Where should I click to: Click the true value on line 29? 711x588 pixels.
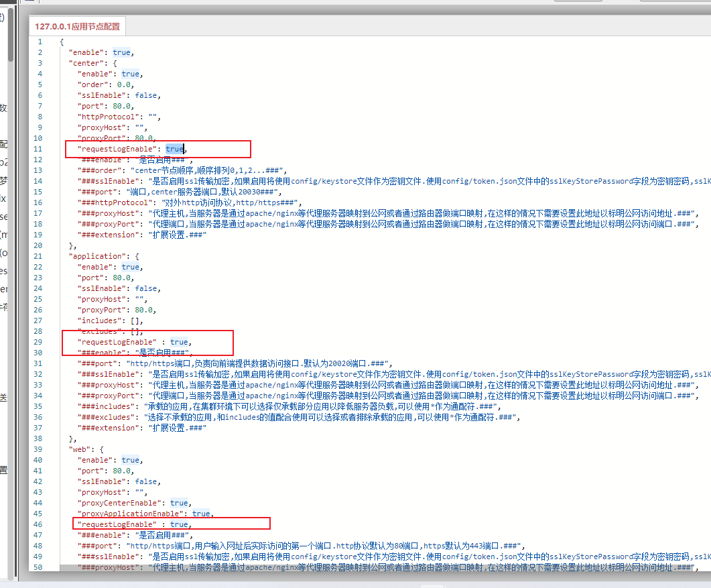pyautogui.click(x=179, y=342)
